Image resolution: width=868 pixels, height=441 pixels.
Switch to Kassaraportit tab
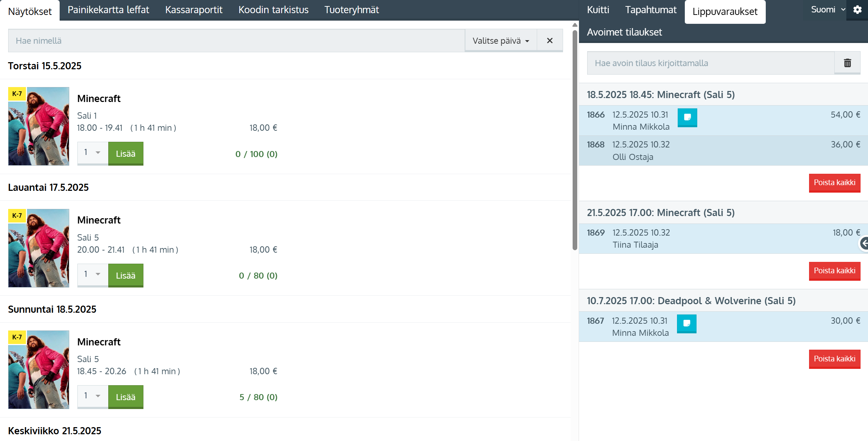(194, 10)
